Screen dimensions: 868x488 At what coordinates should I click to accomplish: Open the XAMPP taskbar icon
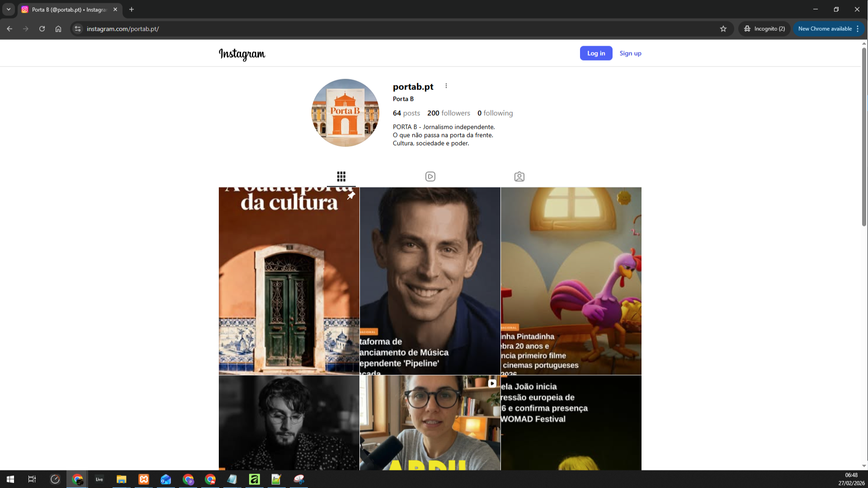click(x=144, y=479)
